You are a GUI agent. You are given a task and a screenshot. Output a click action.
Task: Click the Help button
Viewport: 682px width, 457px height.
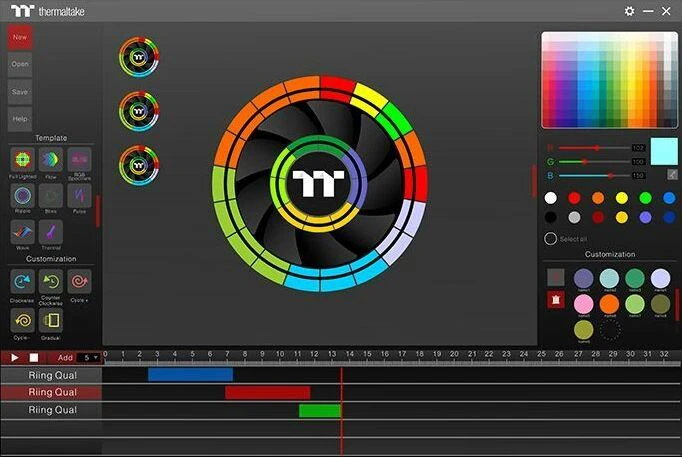point(20,119)
